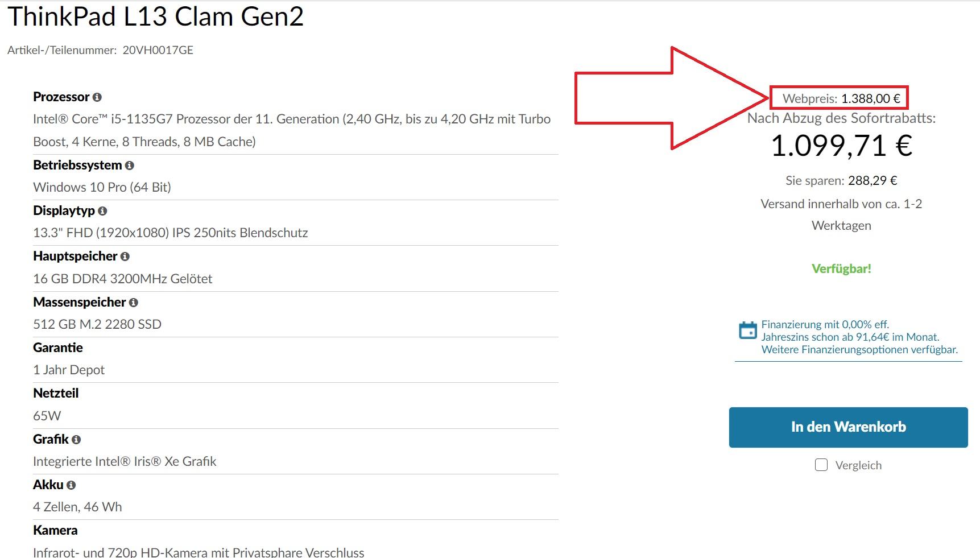The height and width of the screenshot is (558, 980).
Task: Click the part number 20VH0017GE
Action: 158,50
